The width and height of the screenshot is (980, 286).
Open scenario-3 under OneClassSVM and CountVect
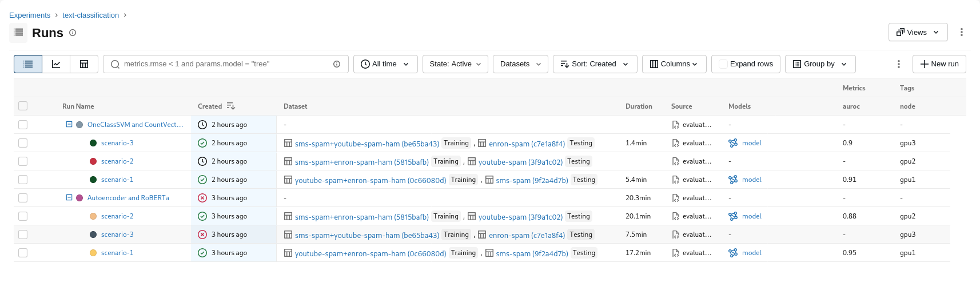pos(117,143)
